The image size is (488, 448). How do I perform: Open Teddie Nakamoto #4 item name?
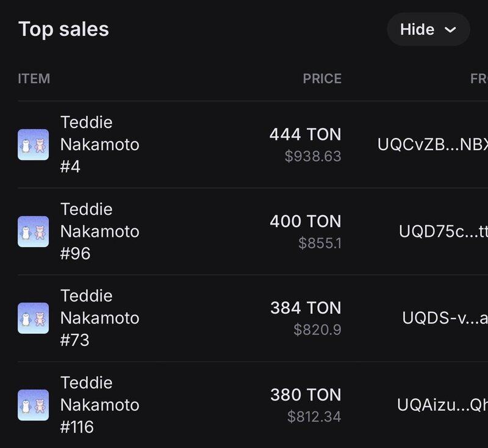coord(99,145)
